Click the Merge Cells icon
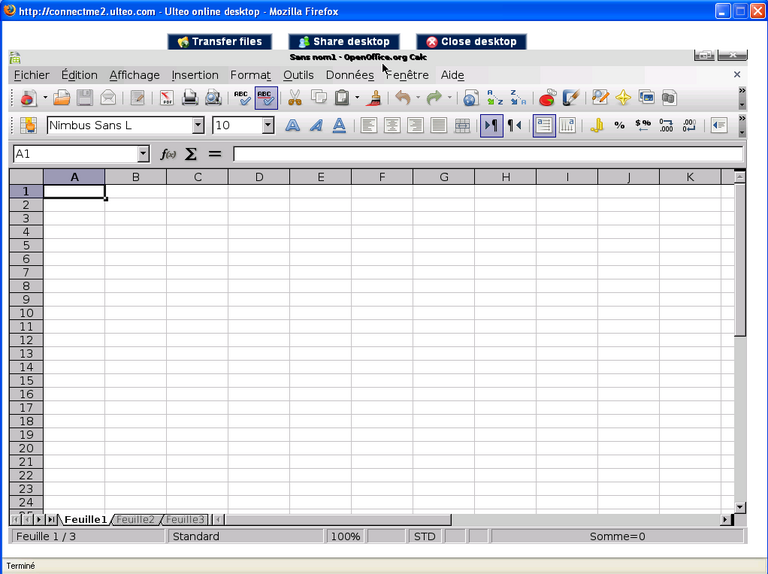 point(462,125)
